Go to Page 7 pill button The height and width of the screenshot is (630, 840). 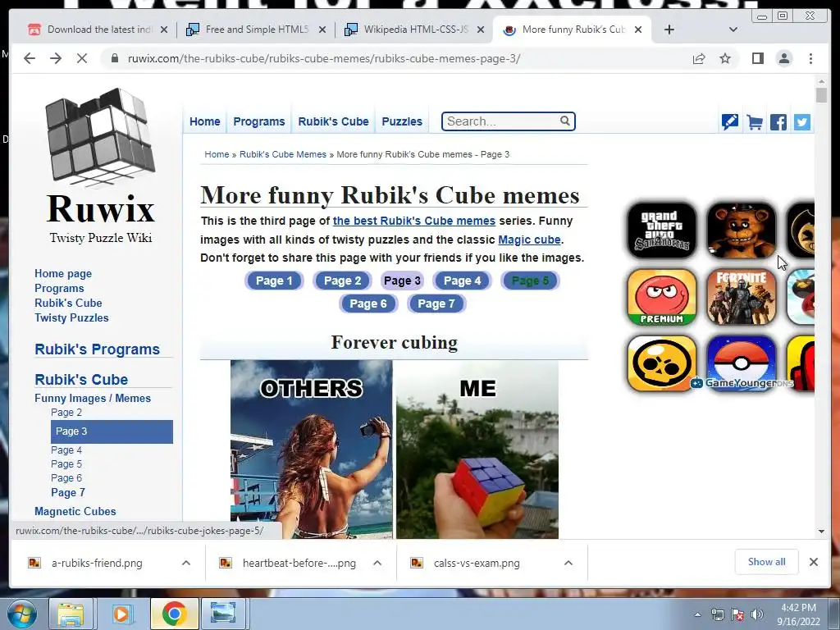pos(436,304)
